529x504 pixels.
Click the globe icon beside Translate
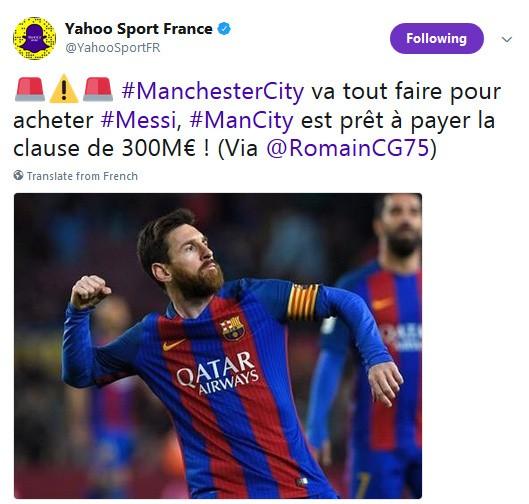(18, 175)
